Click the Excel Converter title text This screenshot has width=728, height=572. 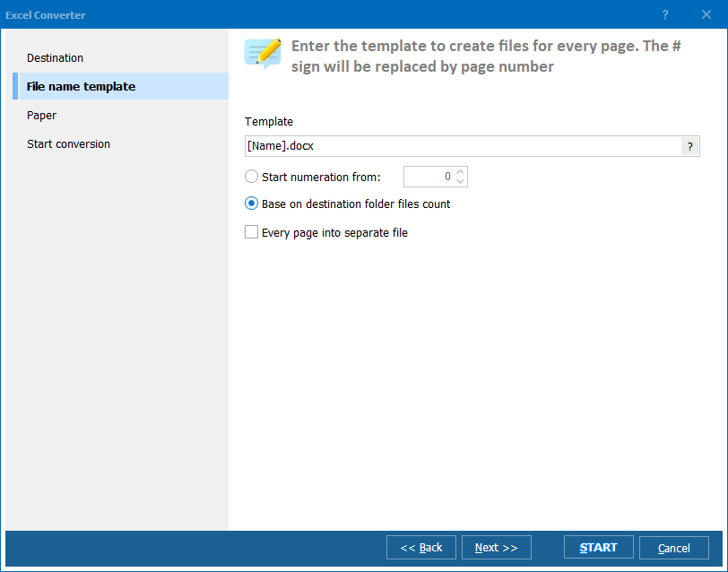coord(46,15)
